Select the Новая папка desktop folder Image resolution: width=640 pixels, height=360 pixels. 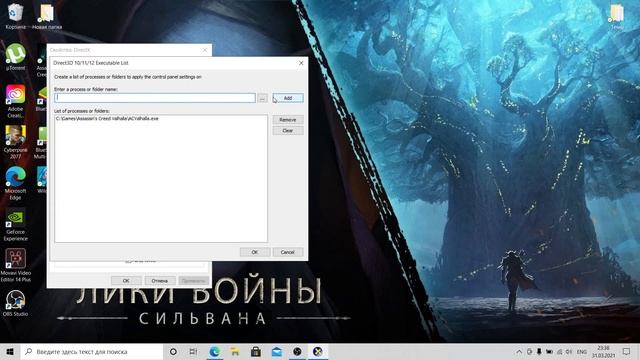coord(47,16)
